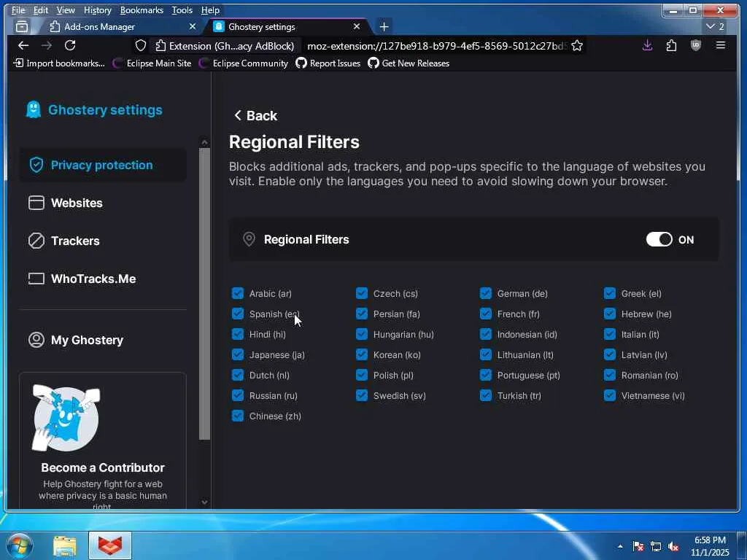The width and height of the screenshot is (747, 560).
Task: Uncheck the Arabic (ar) checkbox
Action: click(237, 293)
